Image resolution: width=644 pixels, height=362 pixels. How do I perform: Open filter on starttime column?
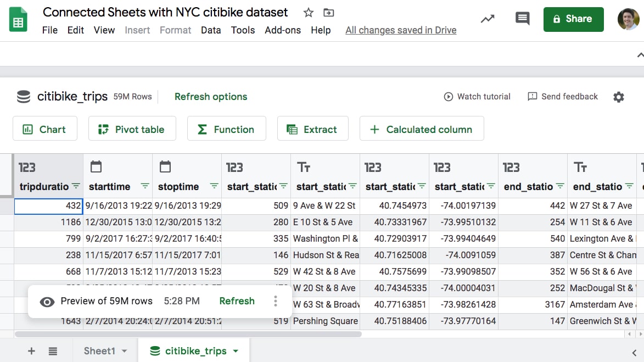tap(145, 186)
